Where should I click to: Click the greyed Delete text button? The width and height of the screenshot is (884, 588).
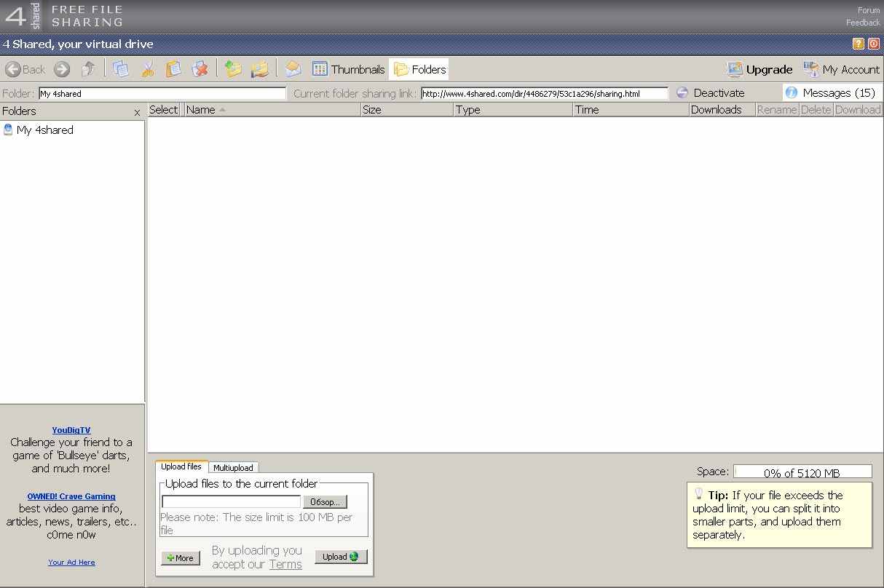816,110
